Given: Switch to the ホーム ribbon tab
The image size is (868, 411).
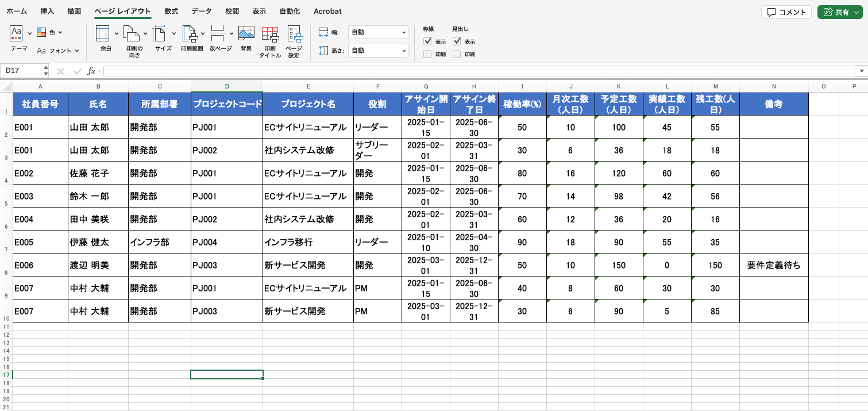Looking at the screenshot, I should [x=17, y=11].
